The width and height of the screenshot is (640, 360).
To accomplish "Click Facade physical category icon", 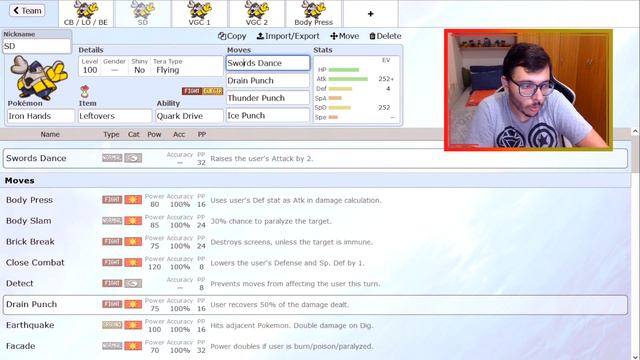I will (x=133, y=346).
